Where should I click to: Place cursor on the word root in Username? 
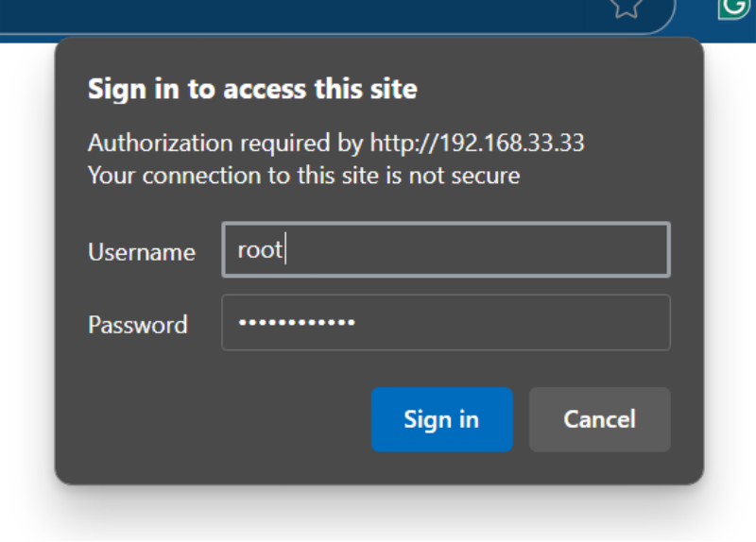[x=260, y=250]
